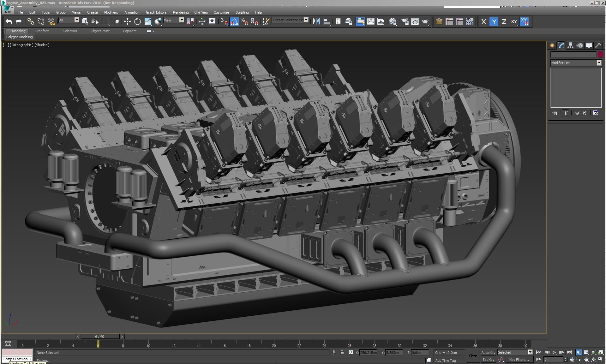Click the Unlink Selection tool
Viewport: 606px width, 364px height.
tap(41, 21)
